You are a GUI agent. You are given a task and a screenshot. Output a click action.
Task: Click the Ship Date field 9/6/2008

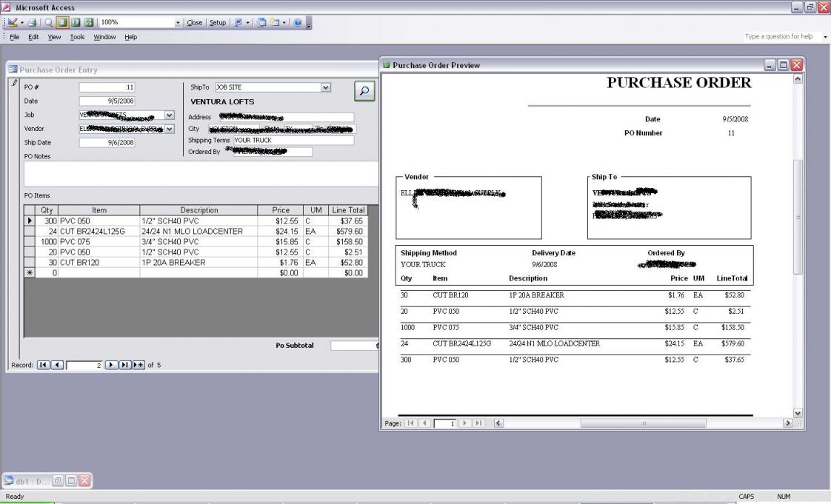click(x=107, y=142)
